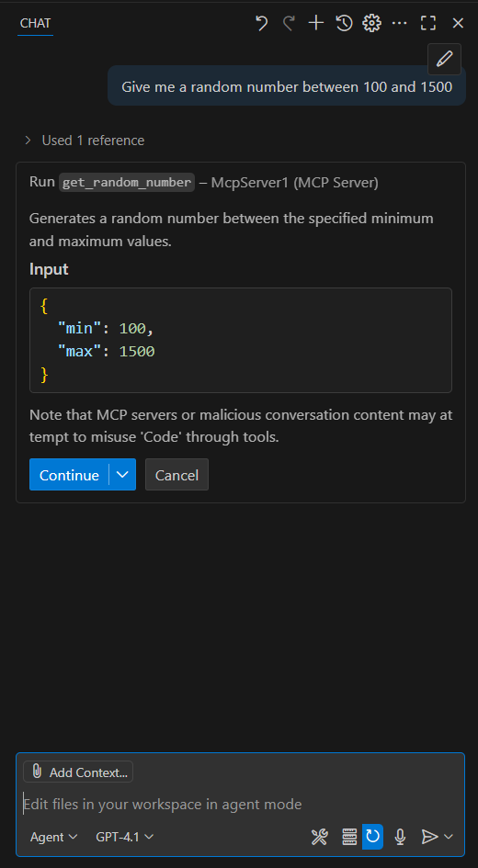
Task: Edit the sent message with pencil icon
Action: [x=444, y=59]
